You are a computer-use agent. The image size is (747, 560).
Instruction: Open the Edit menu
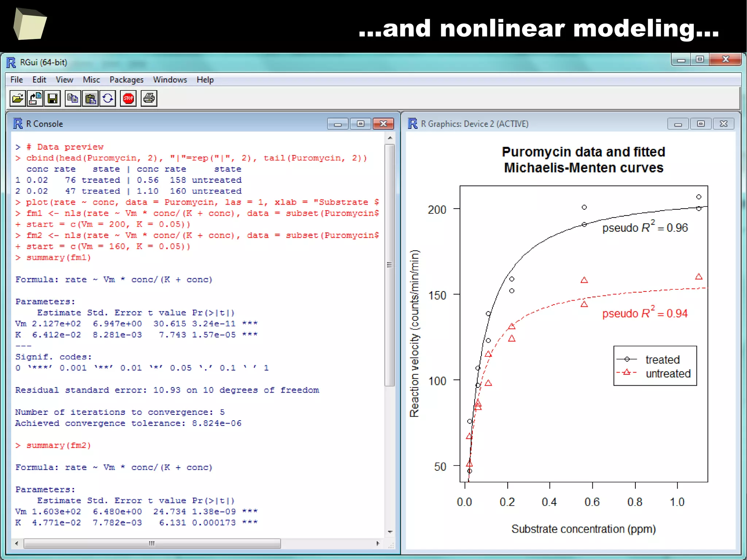tap(39, 80)
